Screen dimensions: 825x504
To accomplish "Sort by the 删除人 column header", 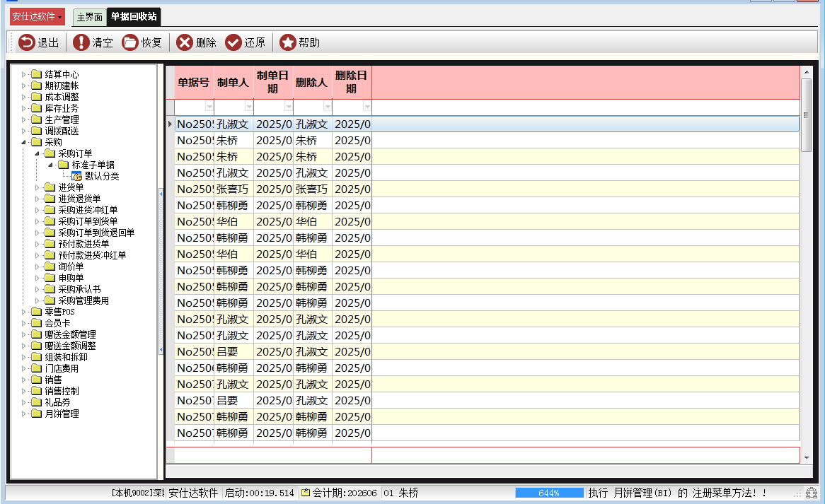I will click(312, 83).
